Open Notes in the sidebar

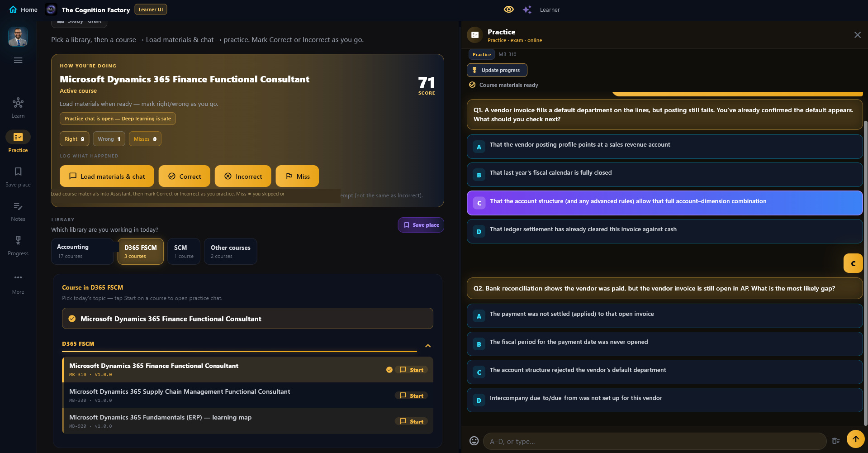(x=18, y=211)
